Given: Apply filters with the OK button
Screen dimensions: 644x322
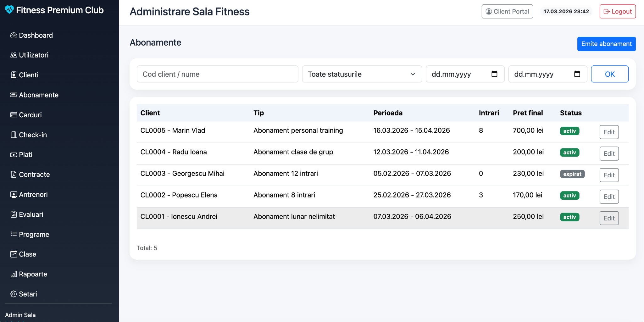Looking at the screenshot, I should point(610,74).
